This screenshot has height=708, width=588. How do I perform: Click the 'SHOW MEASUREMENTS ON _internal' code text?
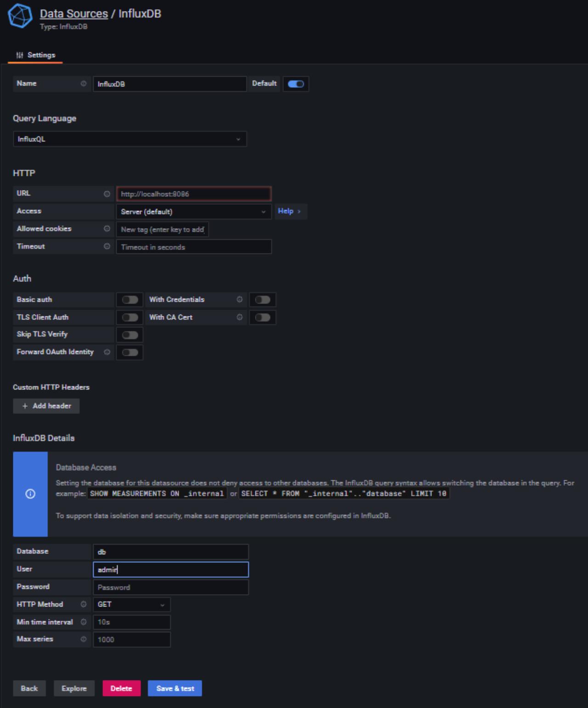coord(157,494)
